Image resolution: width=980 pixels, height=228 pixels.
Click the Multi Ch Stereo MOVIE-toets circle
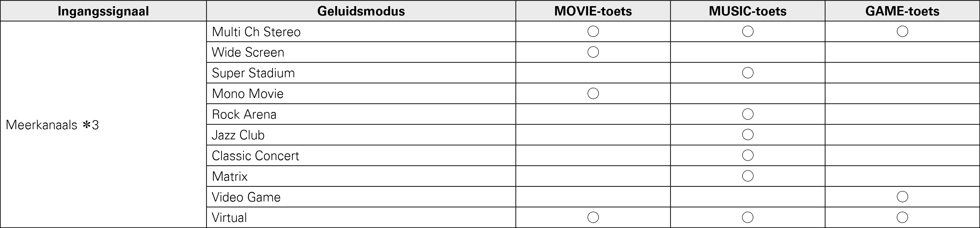(593, 31)
